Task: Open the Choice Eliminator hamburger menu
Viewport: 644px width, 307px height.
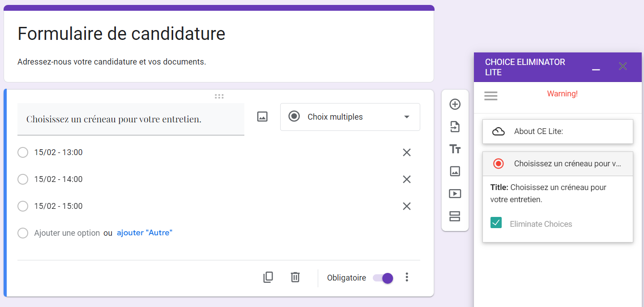Action: 491,96
